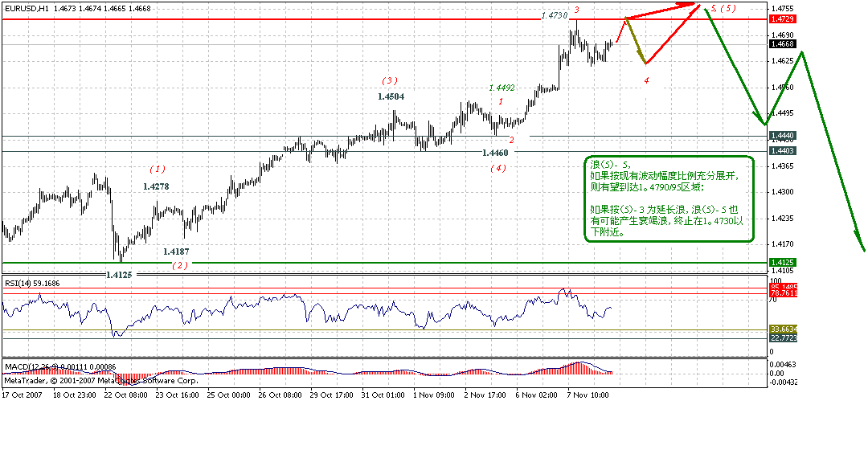Click the 1.4235 price axis value
The width and height of the screenshot is (868, 454).
tap(783, 218)
